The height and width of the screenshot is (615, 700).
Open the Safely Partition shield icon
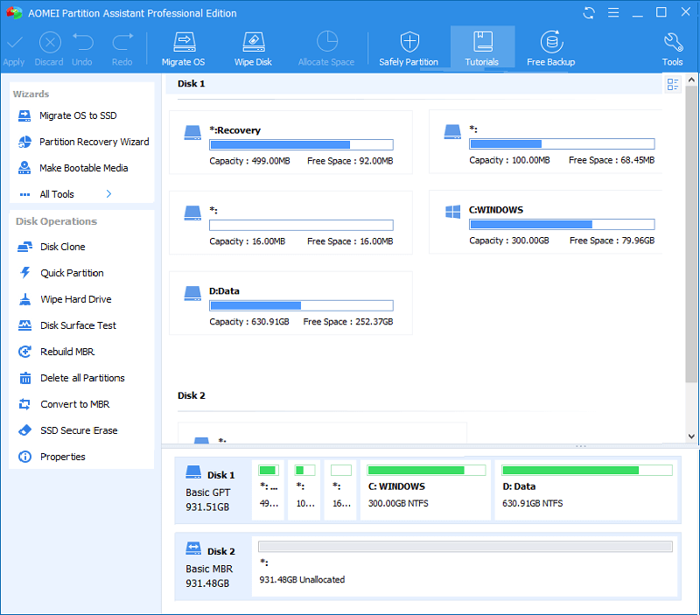[409, 42]
